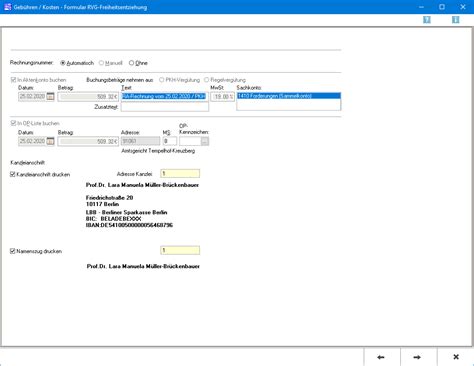This screenshot has width=474, height=366.
Task: Click the Aktenkonto Datum field
Action: (32, 96)
